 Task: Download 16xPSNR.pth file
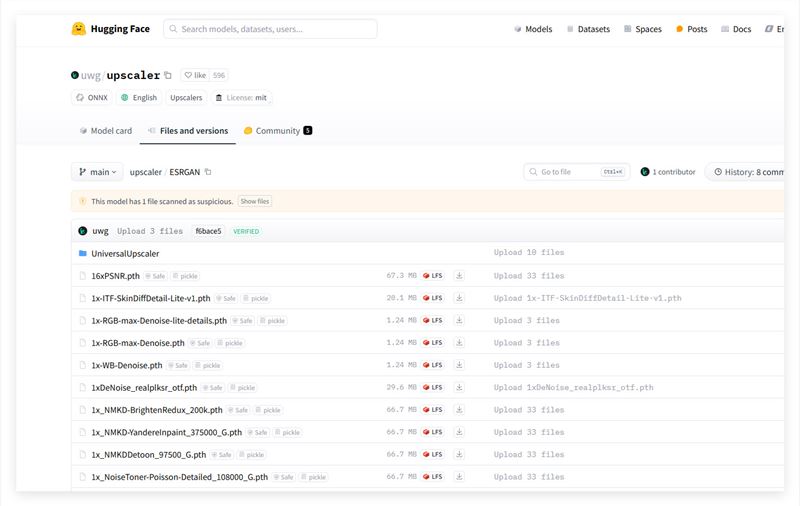point(459,275)
